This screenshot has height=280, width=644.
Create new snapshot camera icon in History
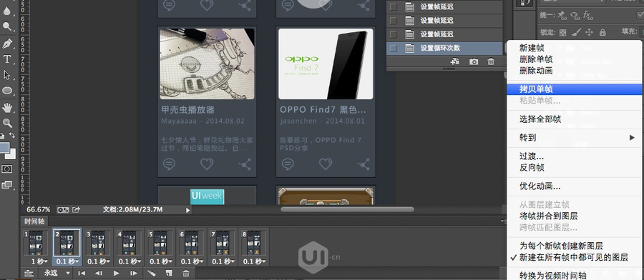[x=474, y=61]
